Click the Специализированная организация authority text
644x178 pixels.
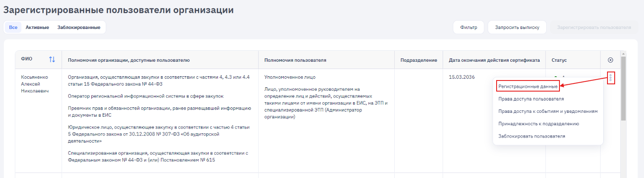click(158, 157)
